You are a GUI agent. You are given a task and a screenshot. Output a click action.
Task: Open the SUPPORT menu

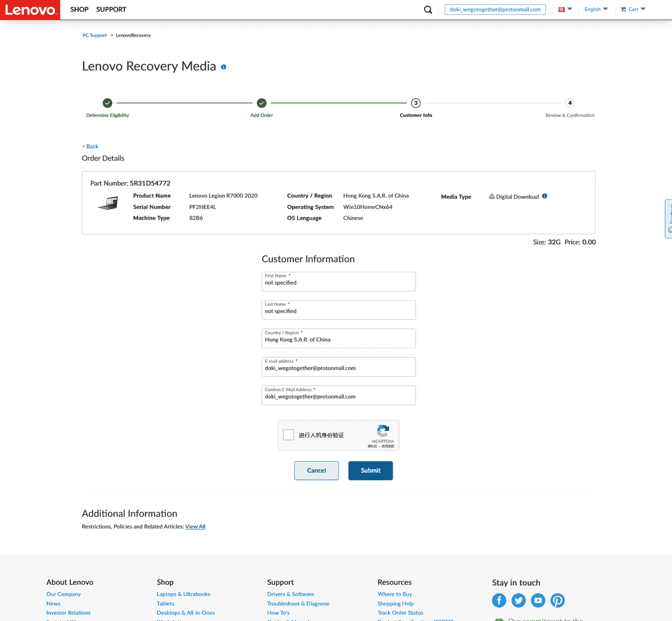point(111,9)
